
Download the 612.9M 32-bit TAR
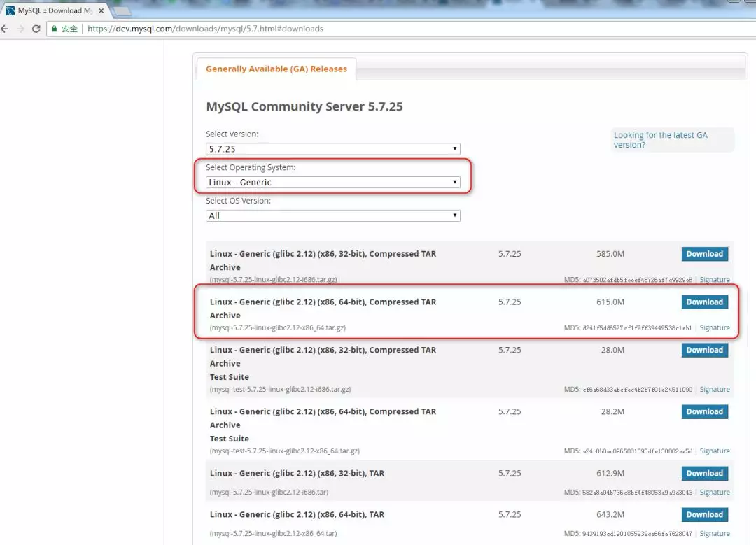pos(704,474)
